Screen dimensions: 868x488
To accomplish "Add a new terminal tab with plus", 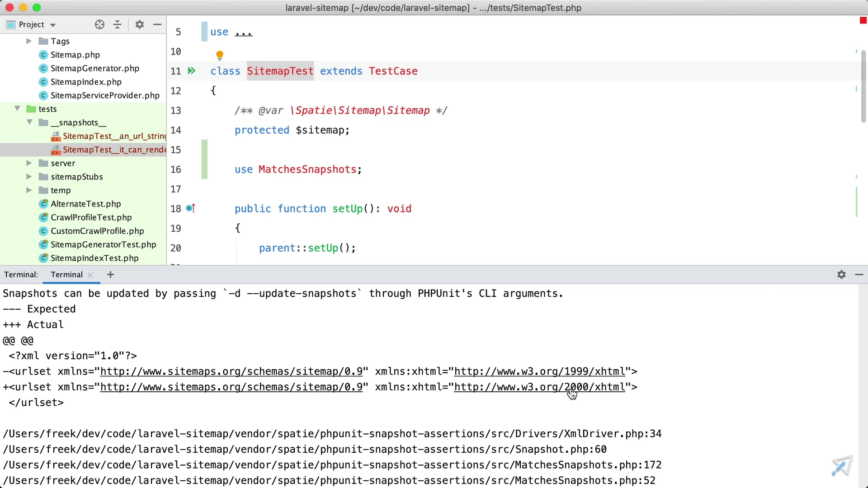I will [110, 274].
